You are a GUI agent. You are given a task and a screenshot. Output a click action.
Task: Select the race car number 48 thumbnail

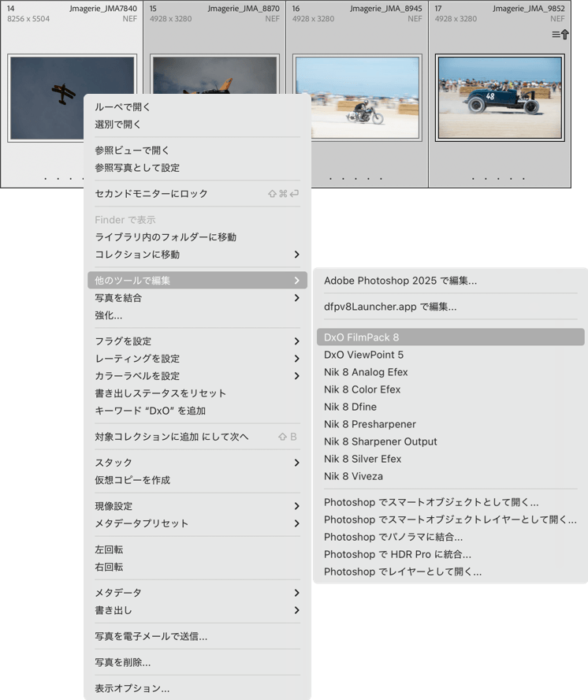coord(500,97)
